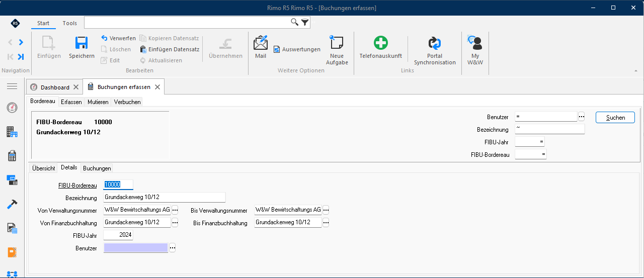Click the Einfügen new document icon
Screen dimensions: 644x278
tap(48, 43)
